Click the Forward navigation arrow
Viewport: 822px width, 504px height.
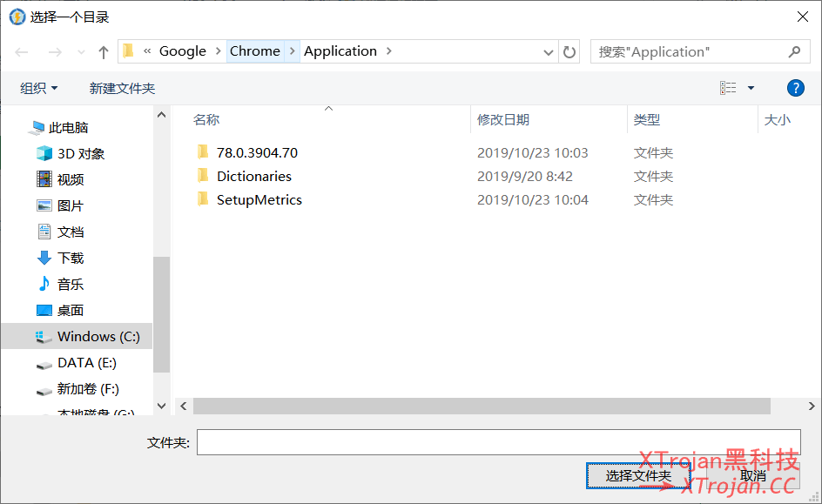click(55, 52)
